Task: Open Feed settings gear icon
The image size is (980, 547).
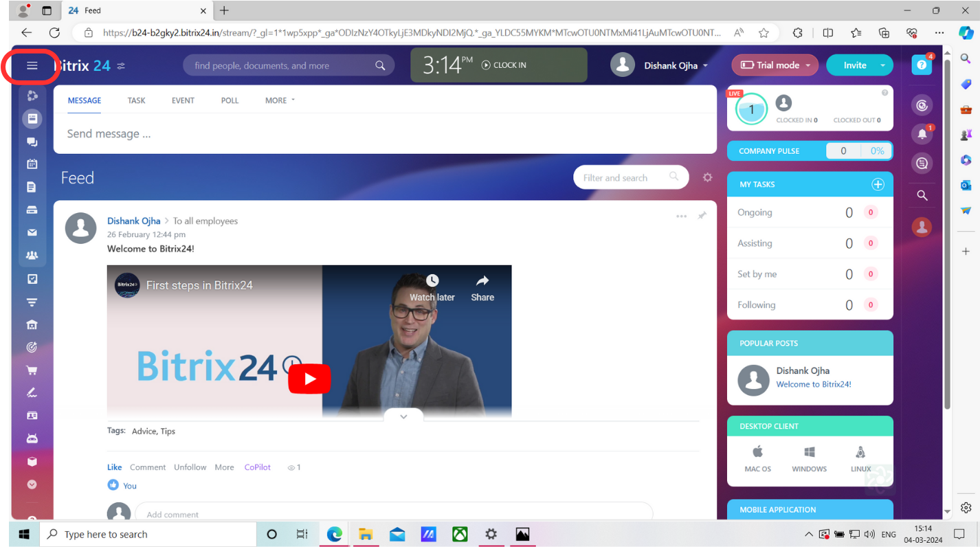Action: (x=707, y=177)
